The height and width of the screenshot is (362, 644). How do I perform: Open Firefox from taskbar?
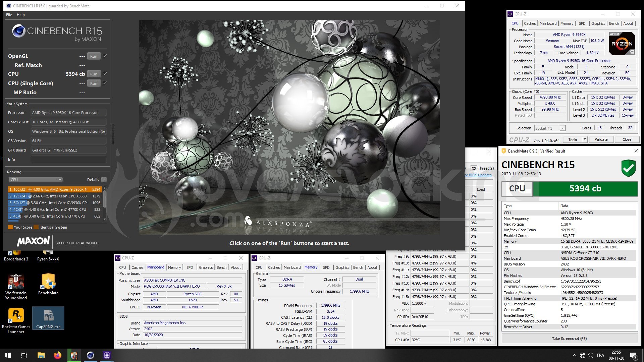tap(58, 355)
